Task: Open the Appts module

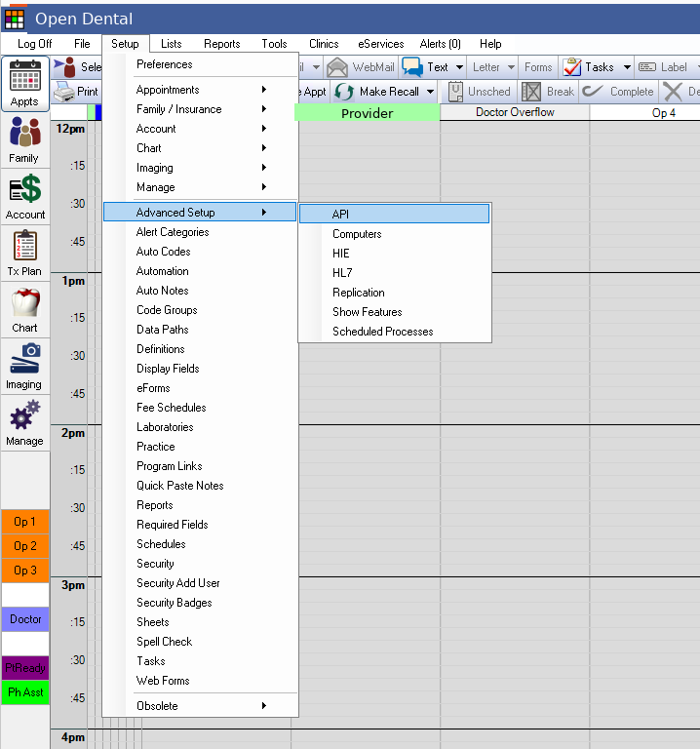Action: coord(24,84)
